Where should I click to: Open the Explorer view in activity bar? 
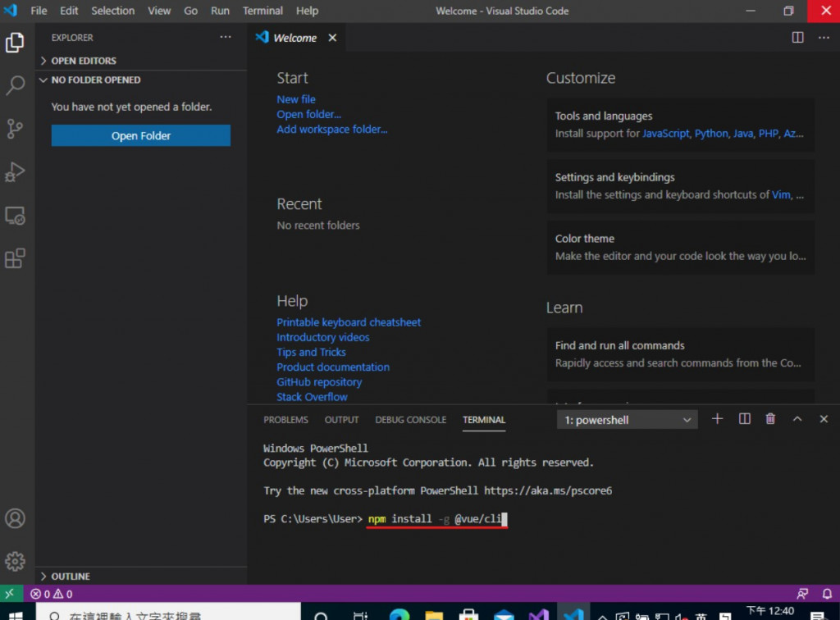pos(15,43)
